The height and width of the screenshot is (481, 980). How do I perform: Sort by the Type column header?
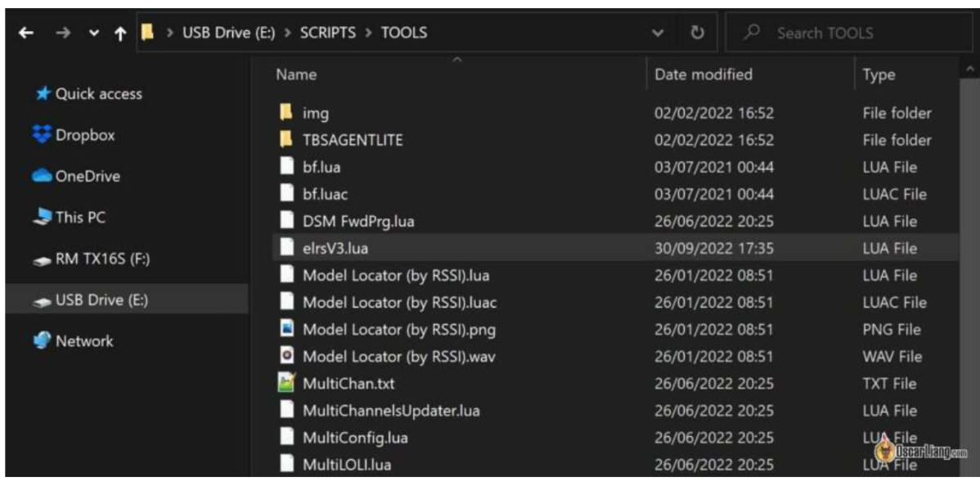pos(879,75)
